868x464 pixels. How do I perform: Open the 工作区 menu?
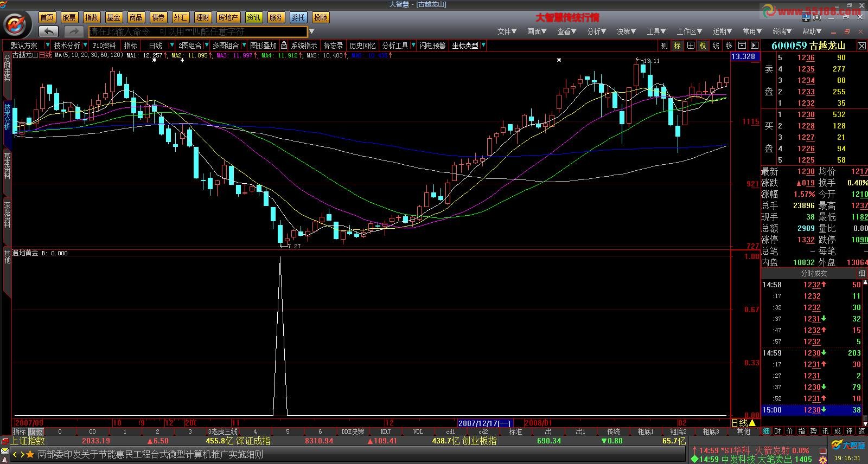[690, 31]
